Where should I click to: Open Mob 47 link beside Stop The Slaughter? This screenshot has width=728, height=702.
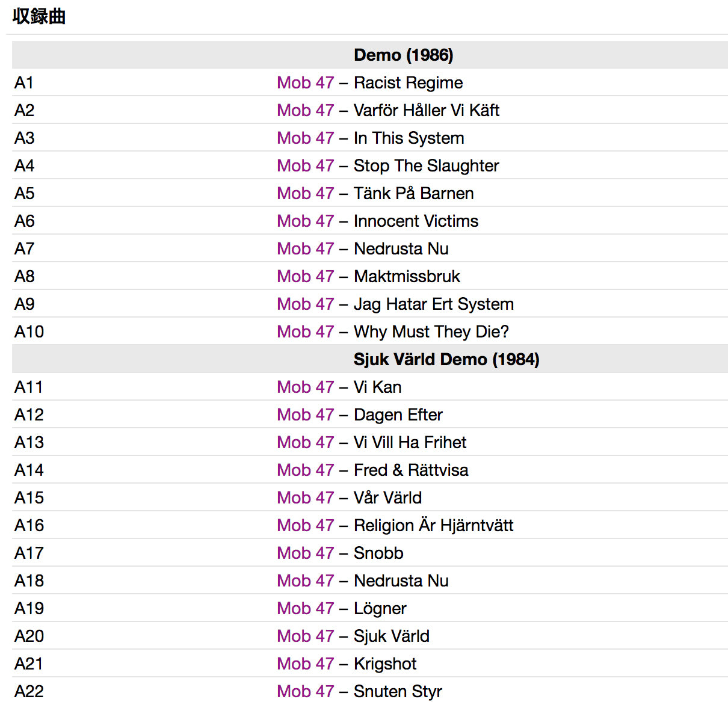(305, 165)
